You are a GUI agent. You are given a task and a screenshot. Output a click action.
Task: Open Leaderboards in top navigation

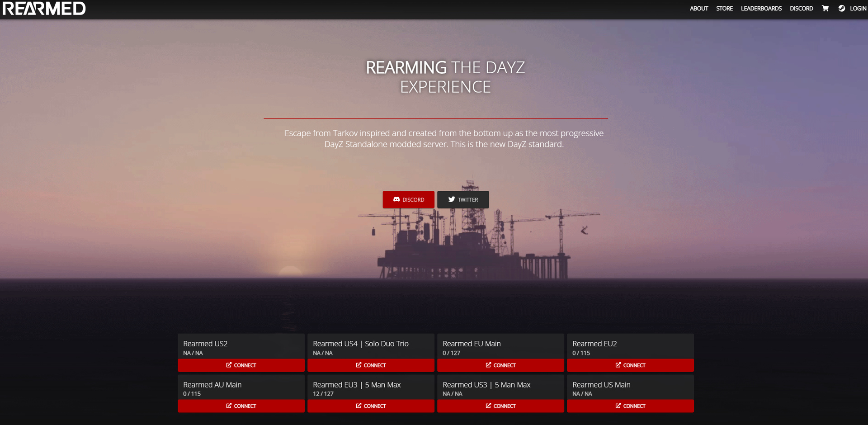(761, 9)
